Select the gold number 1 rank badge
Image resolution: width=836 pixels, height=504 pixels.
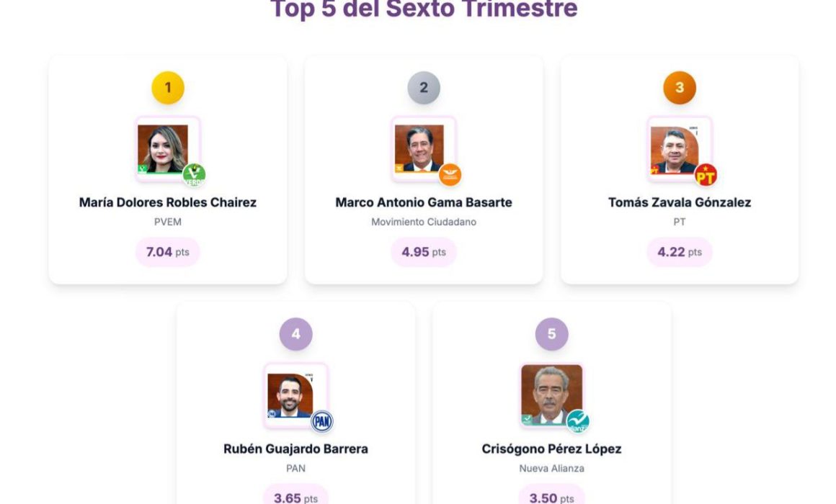pos(168,88)
